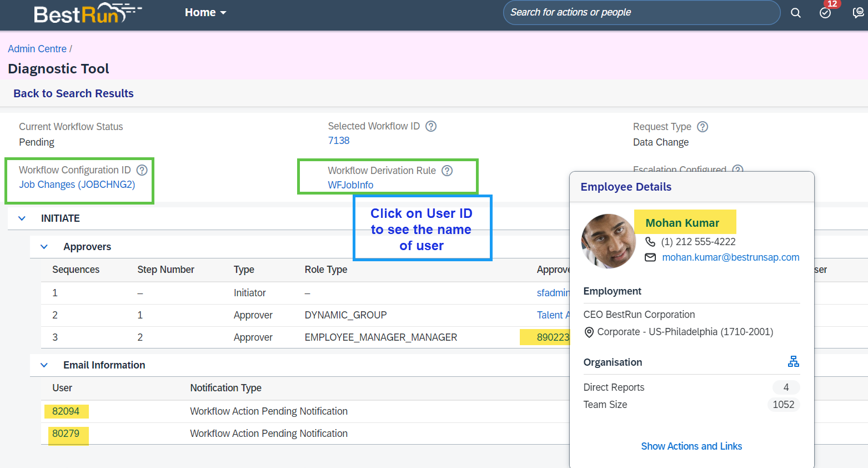Image resolution: width=868 pixels, height=468 pixels.
Task: Collapse the Approvers section
Action: click(44, 247)
